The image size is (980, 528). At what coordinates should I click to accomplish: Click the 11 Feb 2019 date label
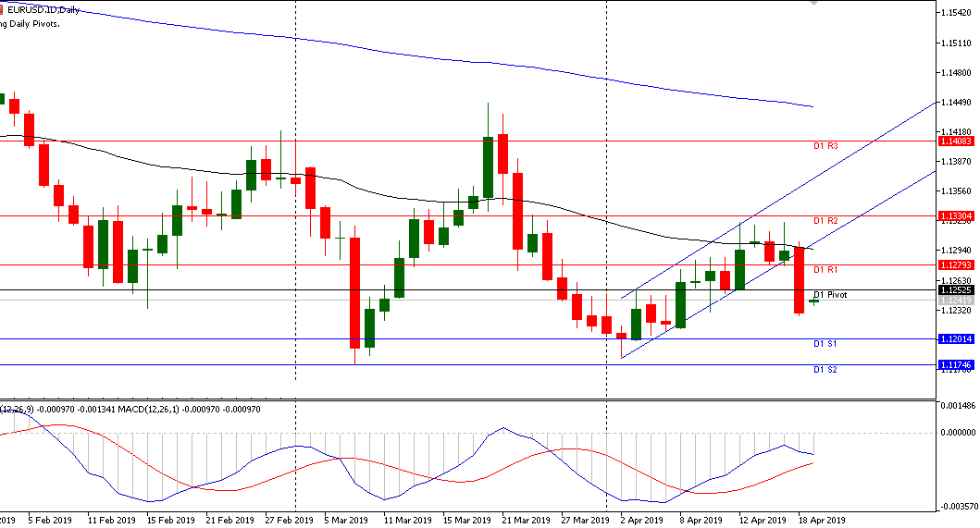(x=112, y=521)
